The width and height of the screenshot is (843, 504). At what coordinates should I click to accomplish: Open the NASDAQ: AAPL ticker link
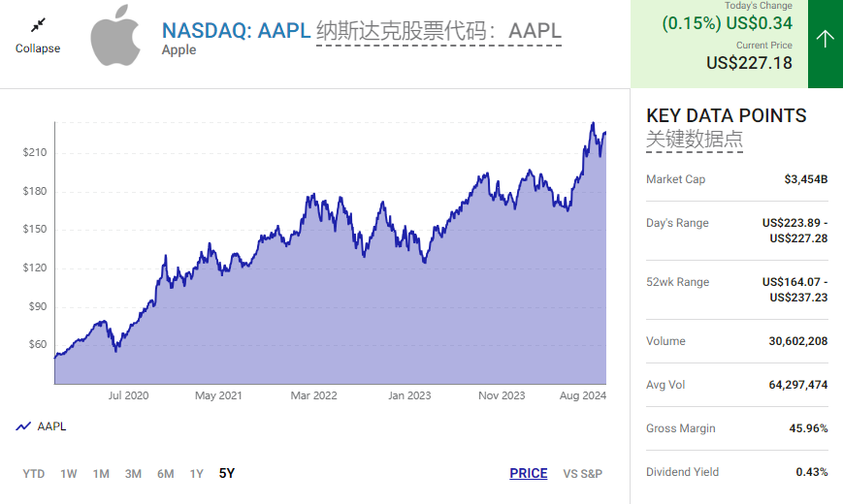point(236,30)
